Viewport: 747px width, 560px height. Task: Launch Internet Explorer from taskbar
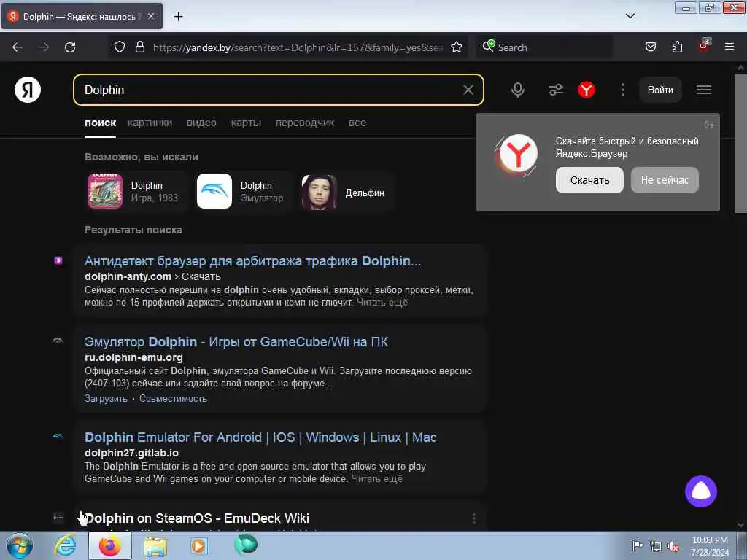(65, 545)
